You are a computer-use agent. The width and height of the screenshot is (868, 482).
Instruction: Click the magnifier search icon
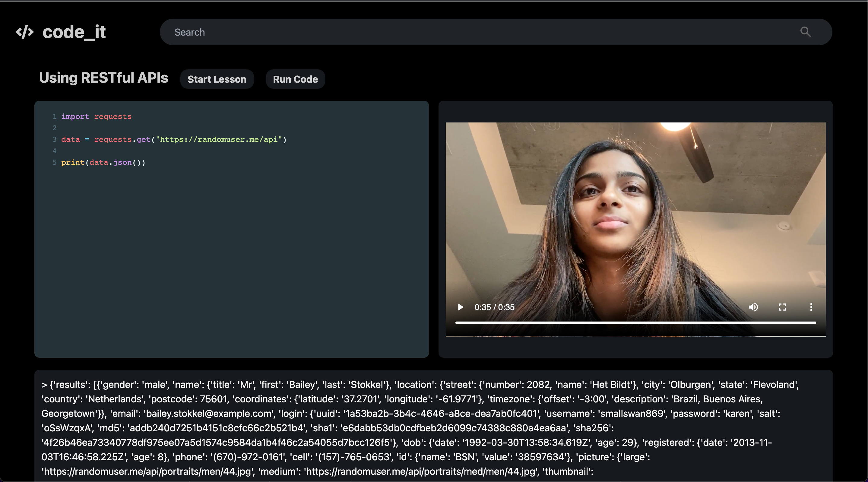[x=805, y=32]
